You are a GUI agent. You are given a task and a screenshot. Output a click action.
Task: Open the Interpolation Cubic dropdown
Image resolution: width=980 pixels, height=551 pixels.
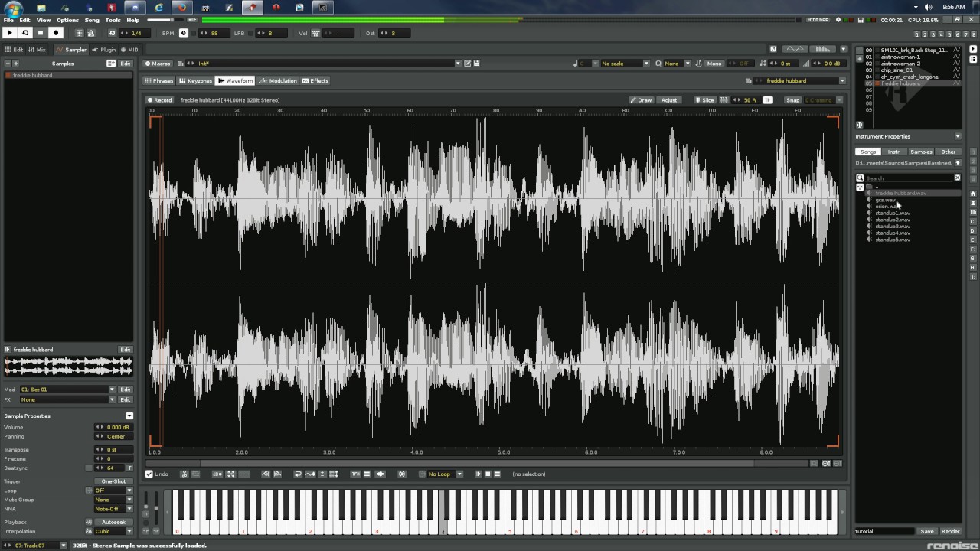pos(113,531)
